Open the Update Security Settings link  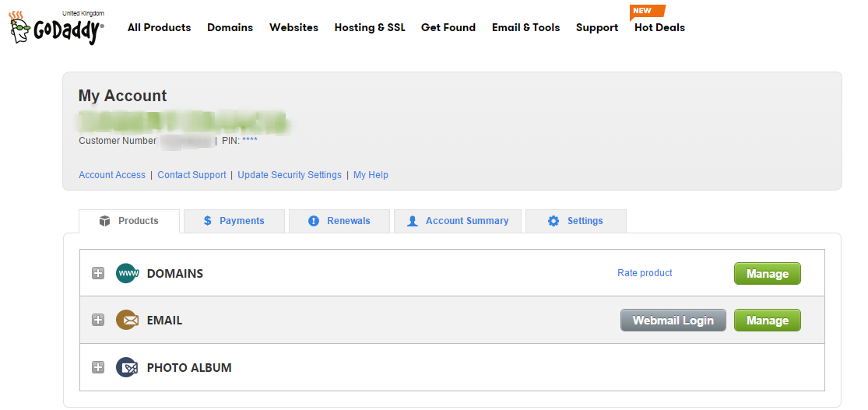(x=290, y=175)
